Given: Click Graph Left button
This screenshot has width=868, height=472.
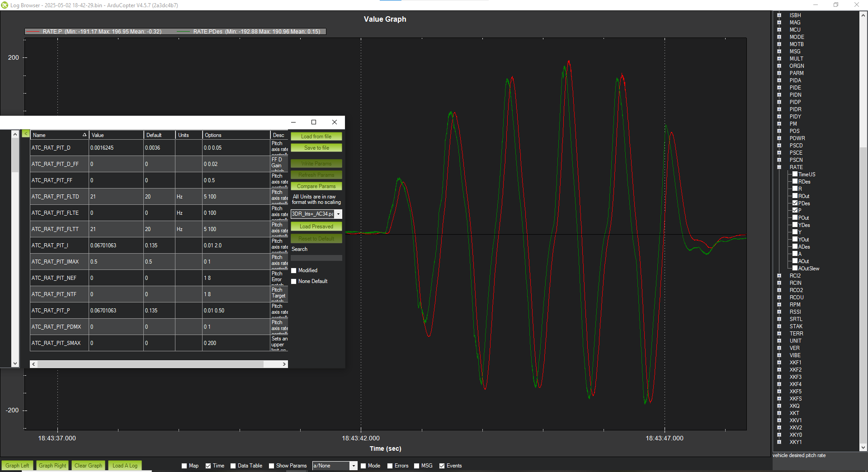Looking at the screenshot, I should coord(17,466).
